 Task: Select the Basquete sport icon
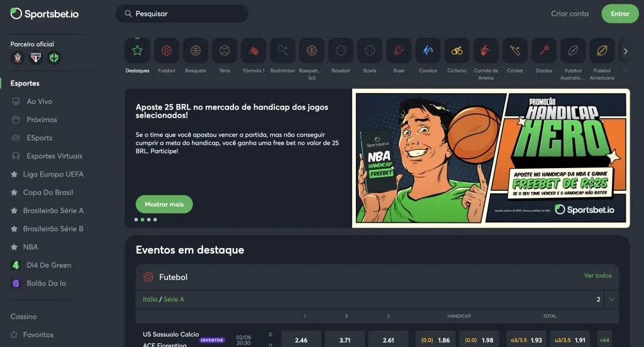click(x=196, y=51)
